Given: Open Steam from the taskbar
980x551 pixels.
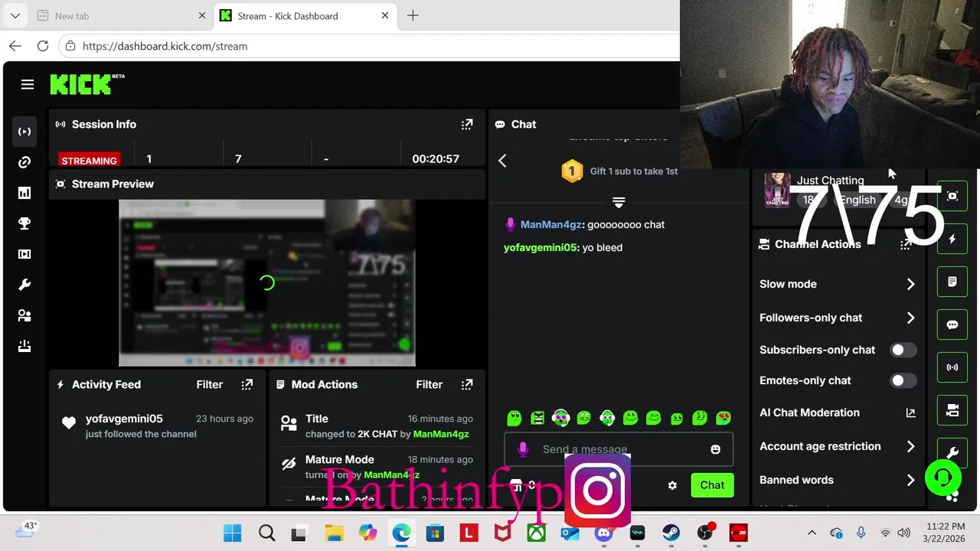Looking at the screenshot, I should click(671, 533).
